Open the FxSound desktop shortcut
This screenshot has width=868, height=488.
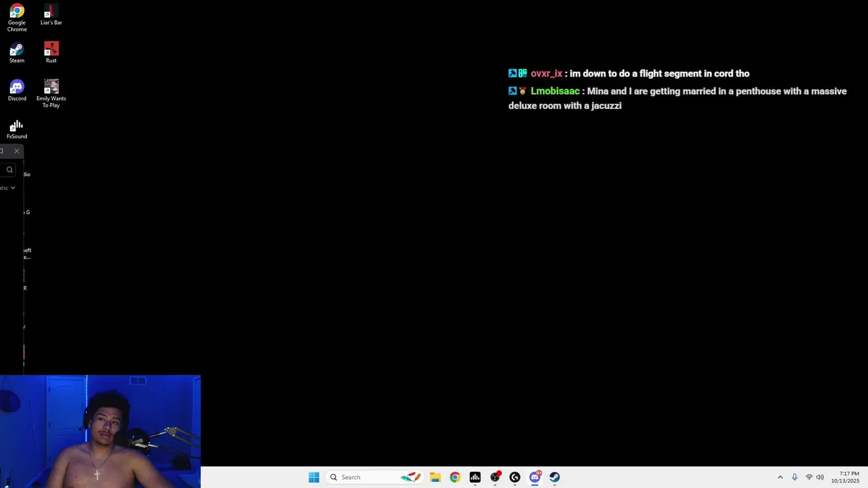point(17,129)
